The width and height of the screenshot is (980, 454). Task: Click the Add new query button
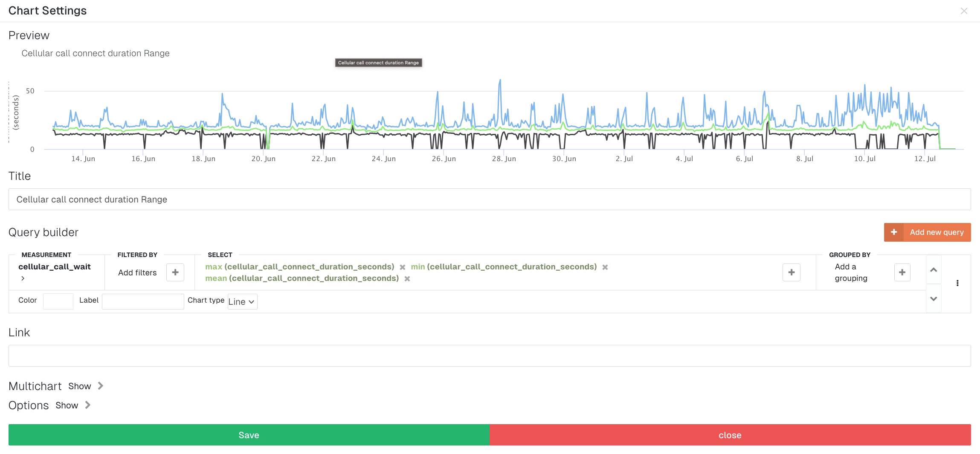tap(927, 232)
